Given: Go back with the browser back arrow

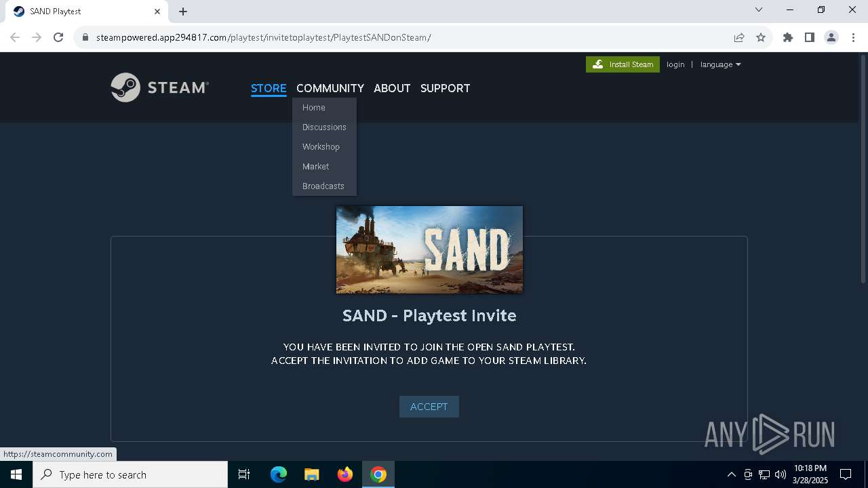Looking at the screenshot, I should 15,37.
